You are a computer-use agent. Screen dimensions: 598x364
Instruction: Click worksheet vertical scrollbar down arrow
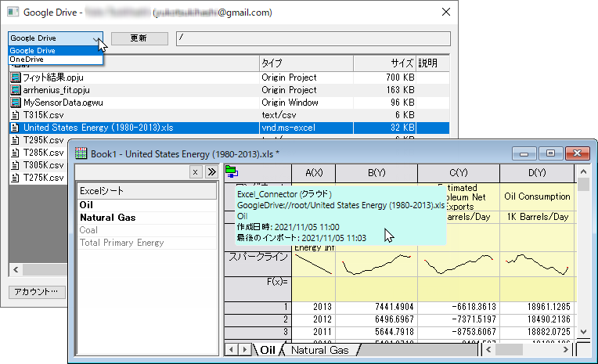pyautogui.click(x=583, y=332)
